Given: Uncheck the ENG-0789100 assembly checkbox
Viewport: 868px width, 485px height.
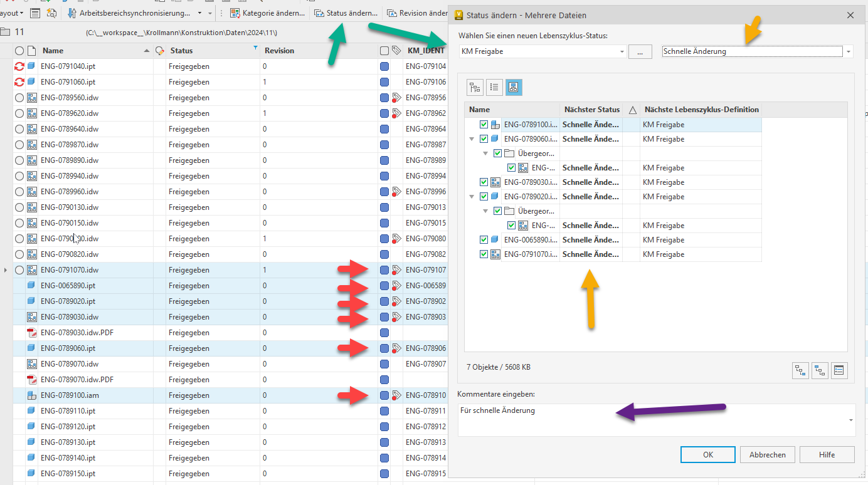Looking at the screenshot, I should pyautogui.click(x=484, y=125).
